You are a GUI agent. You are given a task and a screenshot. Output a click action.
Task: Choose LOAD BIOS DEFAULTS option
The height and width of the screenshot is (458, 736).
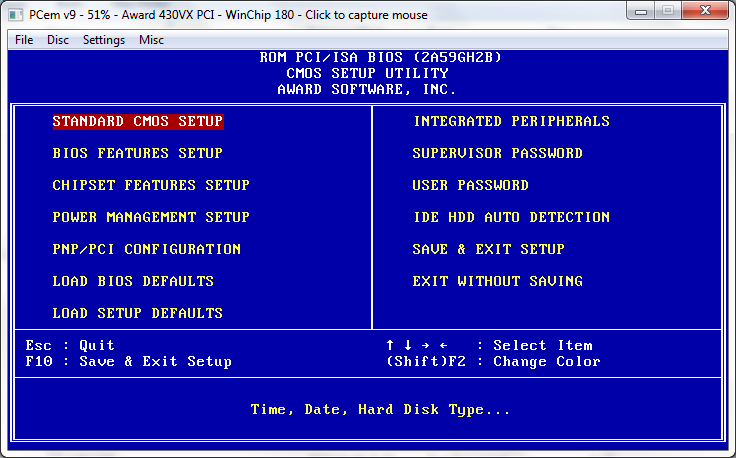(133, 281)
